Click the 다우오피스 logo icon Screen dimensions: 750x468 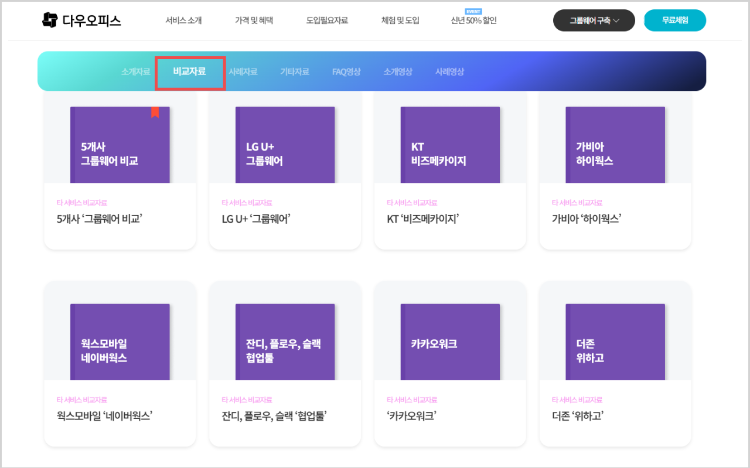pyautogui.click(x=50, y=20)
